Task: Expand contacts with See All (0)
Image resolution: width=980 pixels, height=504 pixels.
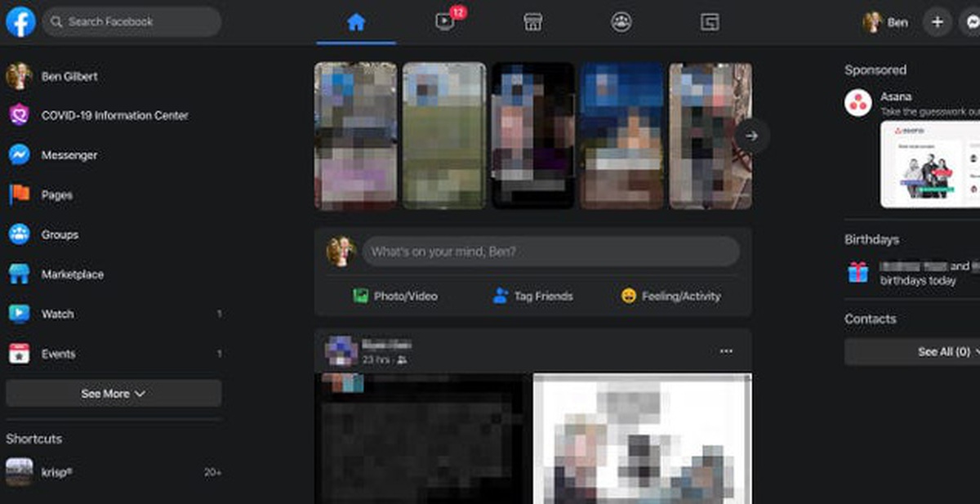Action: [x=912, y=351]
